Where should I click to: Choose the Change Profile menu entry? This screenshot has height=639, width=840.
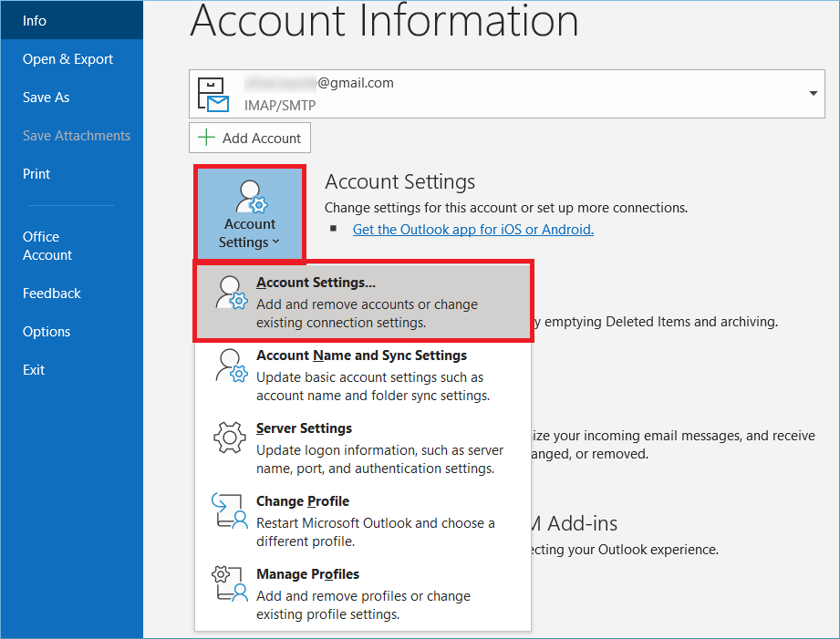363,520
